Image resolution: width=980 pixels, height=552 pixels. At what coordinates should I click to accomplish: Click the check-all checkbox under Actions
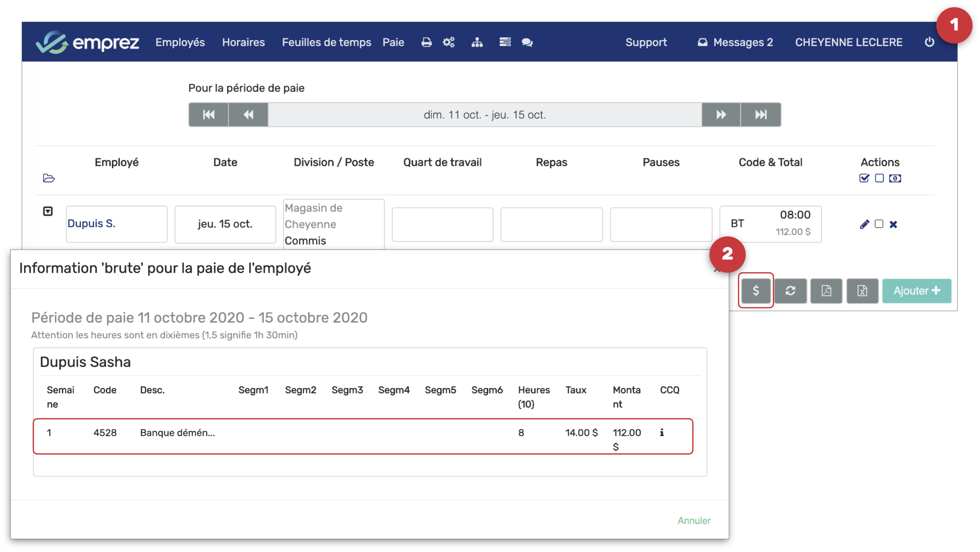coord(864,178)
